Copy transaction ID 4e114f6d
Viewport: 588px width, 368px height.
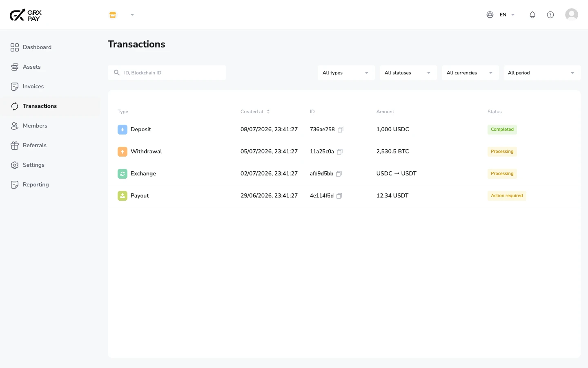[x=339, y=196]
